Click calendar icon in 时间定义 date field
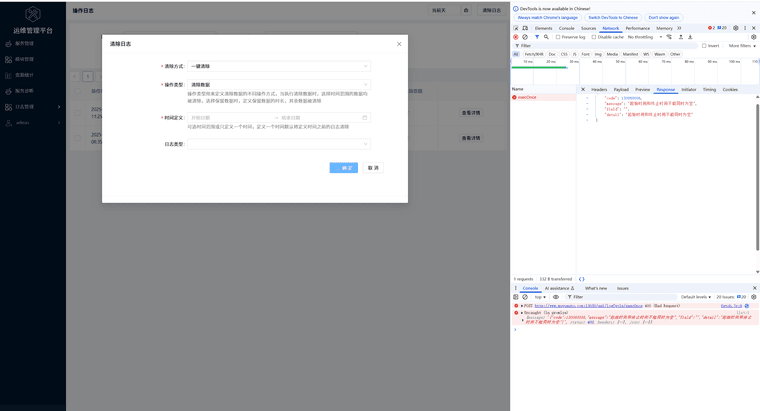 click(x=365, y=117)
